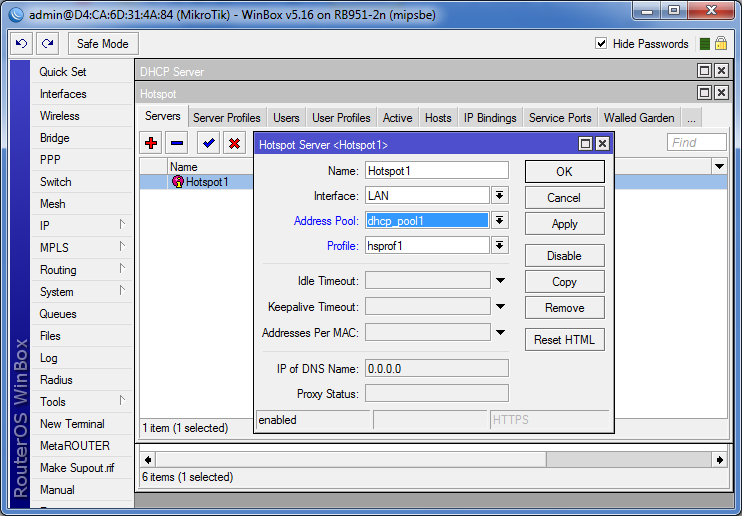Image resolution: width=742 pixels, height=516 pixels.
Task: Maximize the DHCP Server window
Action: [704, 71]
